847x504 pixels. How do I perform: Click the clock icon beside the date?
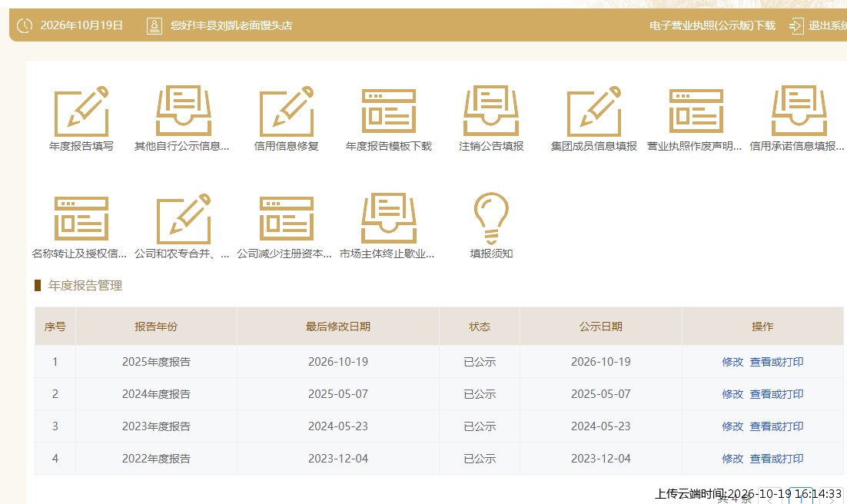[25, 25]
